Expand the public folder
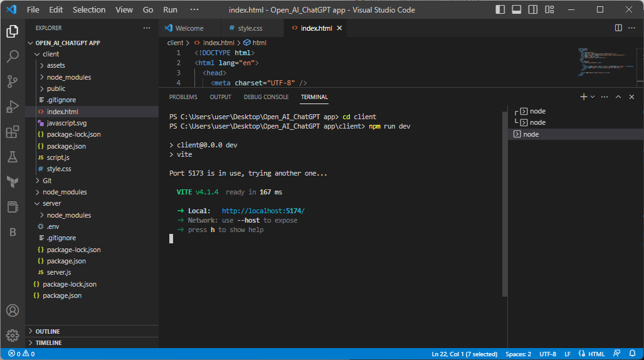The width and height of the screenshot is (644, 360). [x=92, y=88]
